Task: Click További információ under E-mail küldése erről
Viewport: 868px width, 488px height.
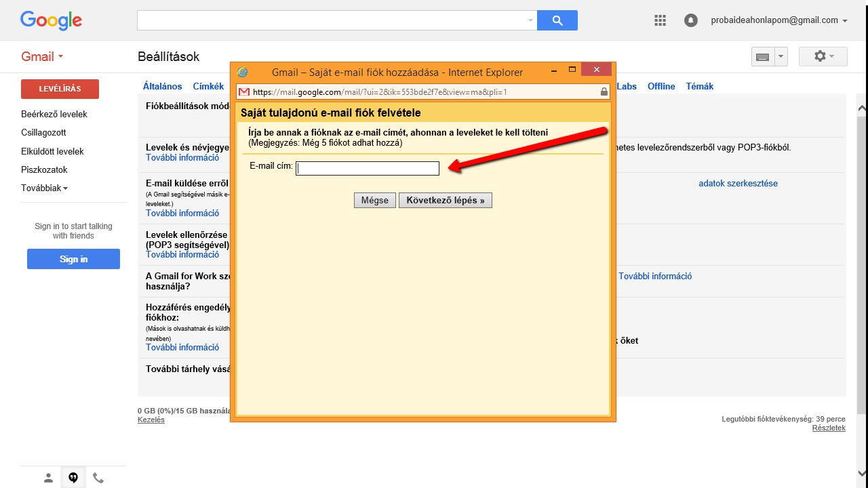Action: (182, 213)
